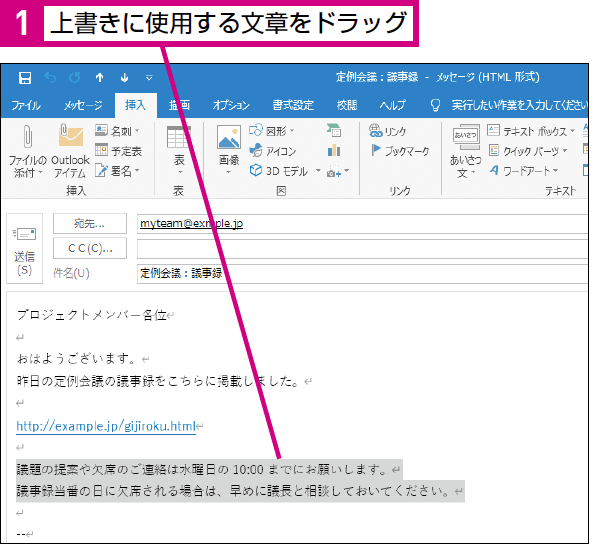Insert an アイコン icon graphic
This screenshot has width=600, height=544.
272,151
